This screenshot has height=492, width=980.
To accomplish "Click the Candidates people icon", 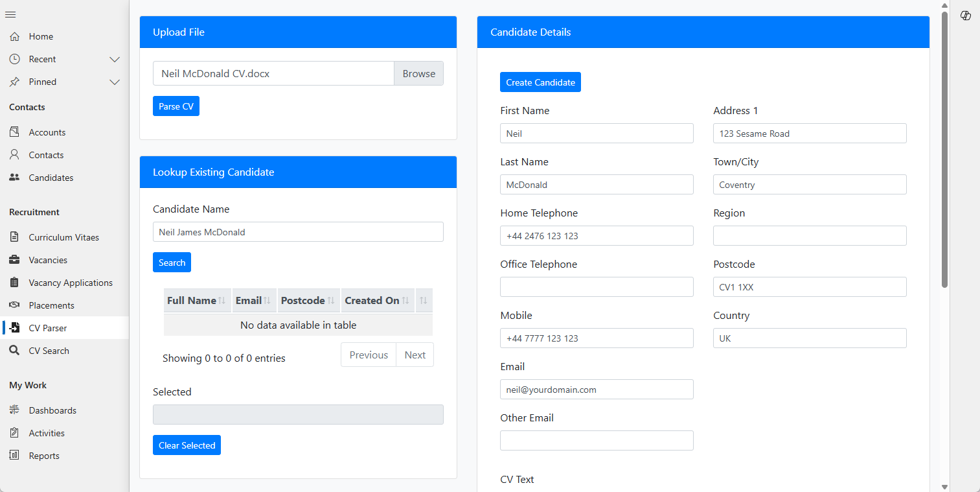I will [x=14, y=178].
